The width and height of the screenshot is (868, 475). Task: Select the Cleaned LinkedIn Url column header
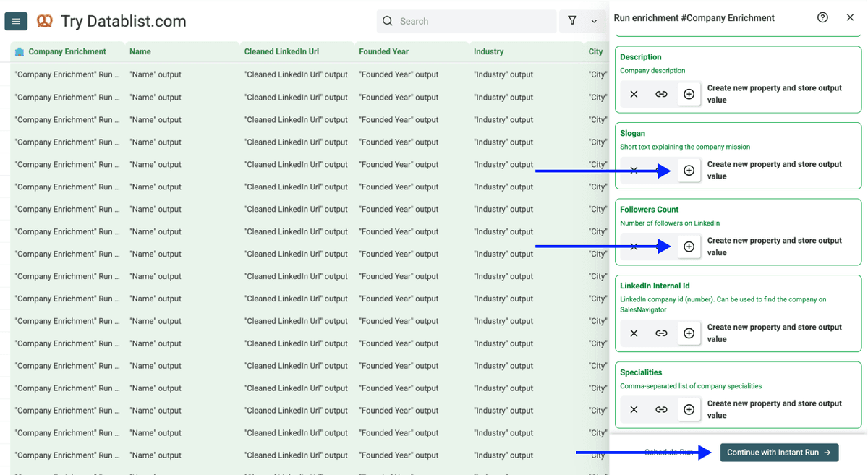pos(297,52)
